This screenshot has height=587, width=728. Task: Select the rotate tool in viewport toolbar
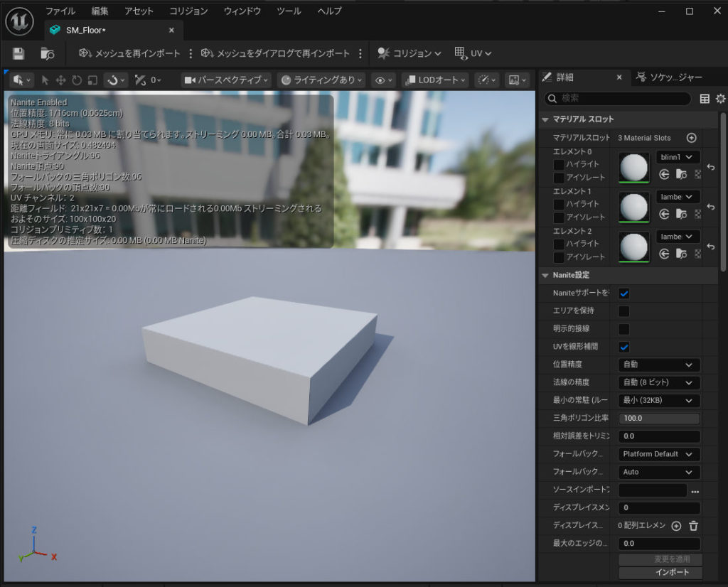pyautogui.click(x=77, y=80)
